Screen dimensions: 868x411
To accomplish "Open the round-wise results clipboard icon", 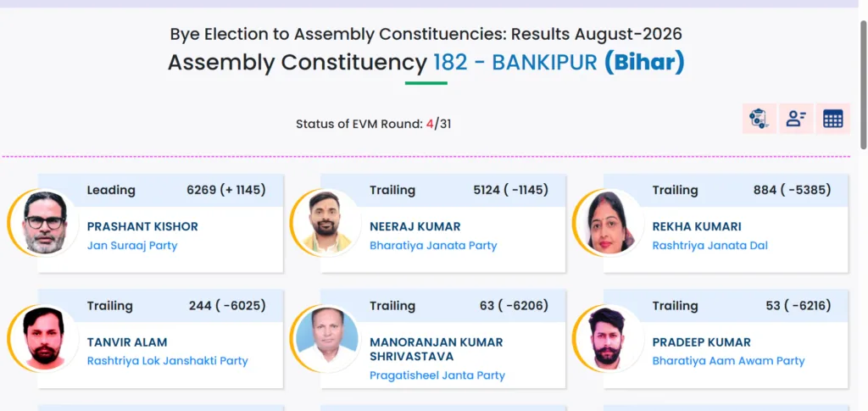I will coord(759,119).
